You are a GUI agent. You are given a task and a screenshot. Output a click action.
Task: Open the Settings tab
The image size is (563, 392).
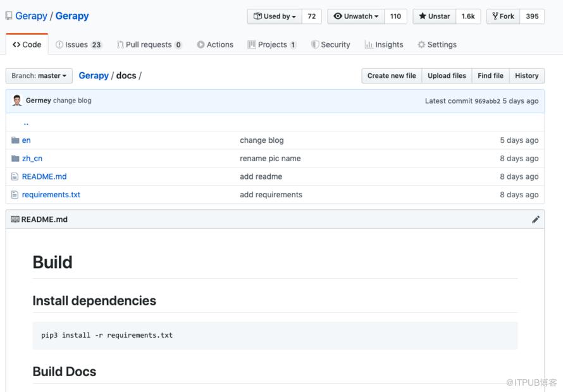(437, 44)
